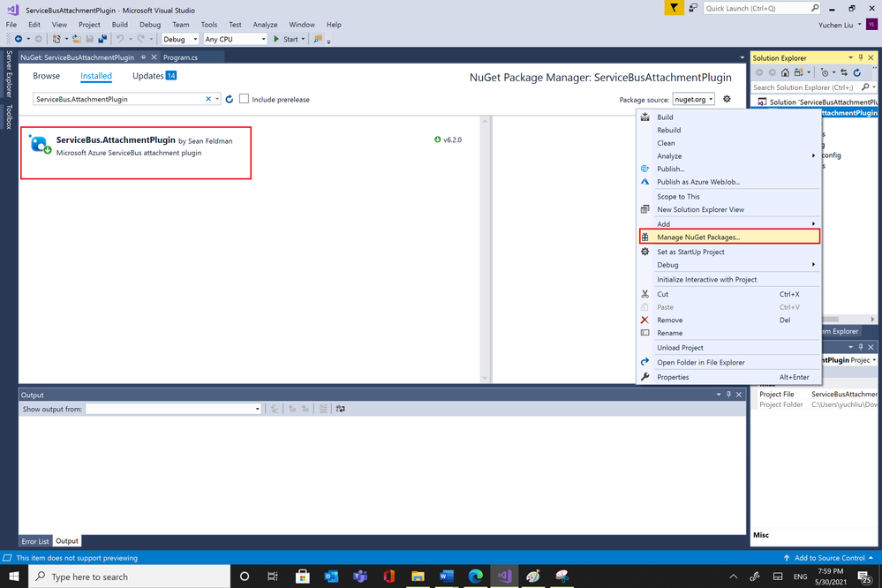
Task: Select Solution node in Solution Explorer
Action: click(x=817, y=102)
